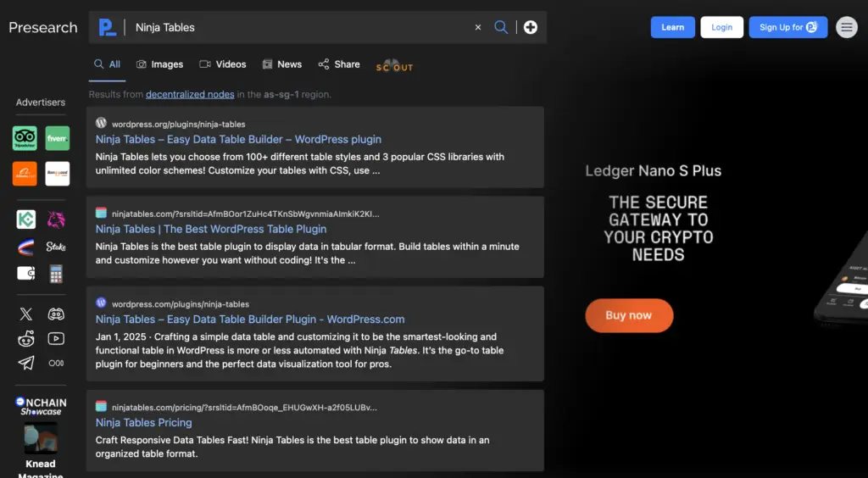Viewport: 868px width, 478px height.
Task: Open Ninja Tables WordPress plugin result
Action: point(238,139)
